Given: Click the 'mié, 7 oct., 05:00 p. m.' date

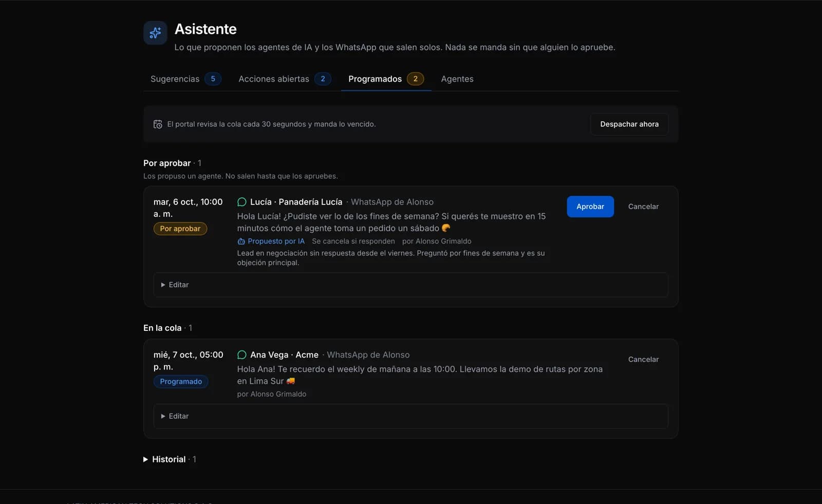Looking at the screenshot, I should (189, 361).
